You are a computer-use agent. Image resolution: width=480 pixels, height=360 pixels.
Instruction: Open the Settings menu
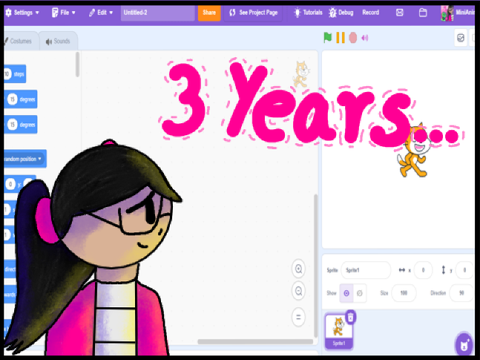pyautogui.click(x=22, y=13)
